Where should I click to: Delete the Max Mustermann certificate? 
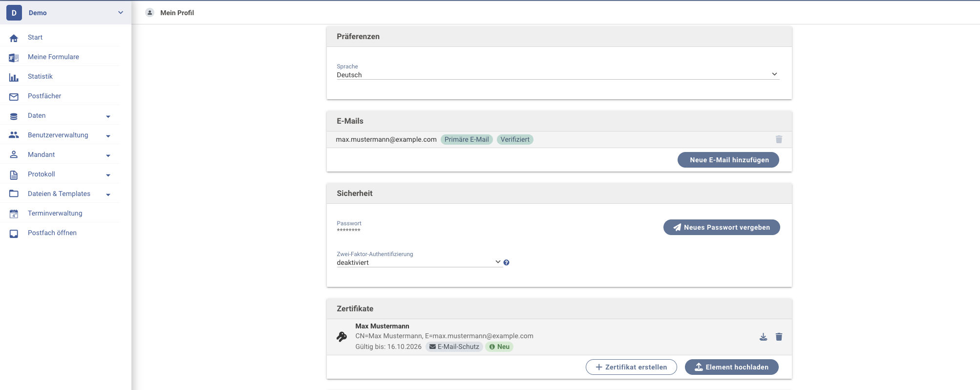779,337
